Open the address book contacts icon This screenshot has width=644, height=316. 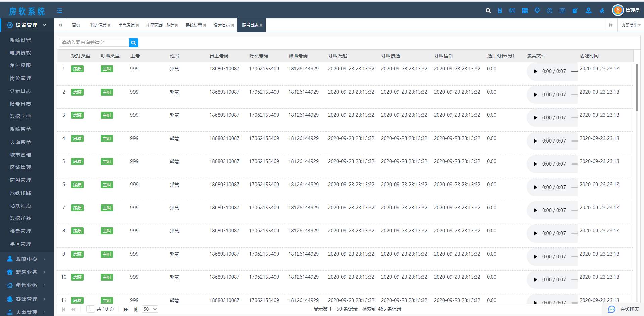[512, 11]
